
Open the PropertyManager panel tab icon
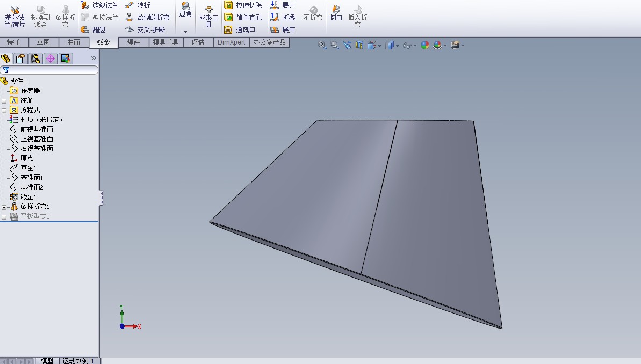(20, 59)
